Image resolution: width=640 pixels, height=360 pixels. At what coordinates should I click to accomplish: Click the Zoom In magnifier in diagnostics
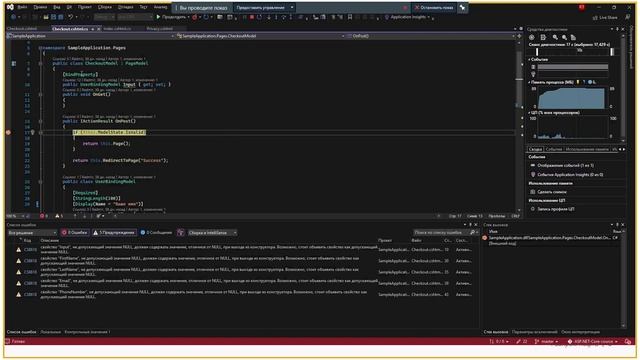click(x=555, y=38)
